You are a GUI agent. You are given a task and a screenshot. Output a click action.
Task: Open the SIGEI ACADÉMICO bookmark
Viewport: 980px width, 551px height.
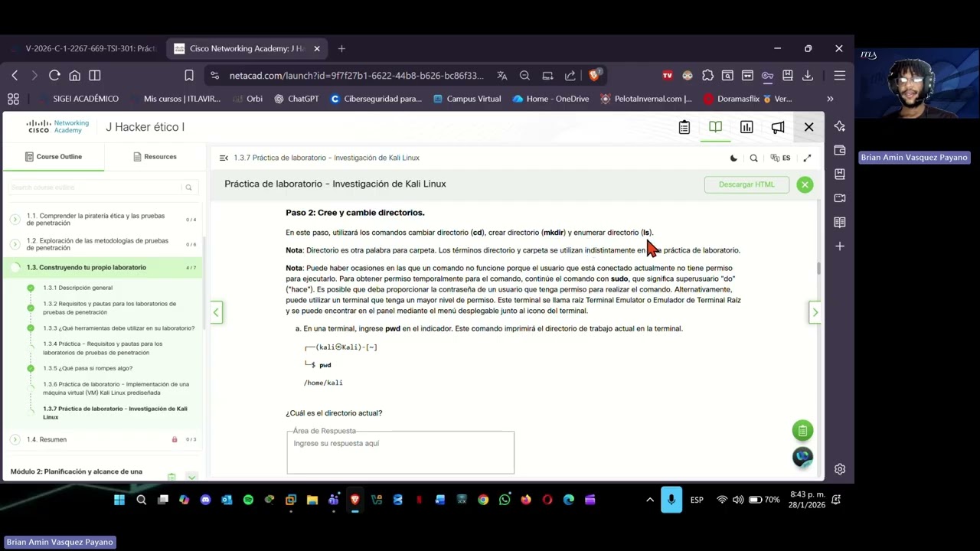pos(78,99)
